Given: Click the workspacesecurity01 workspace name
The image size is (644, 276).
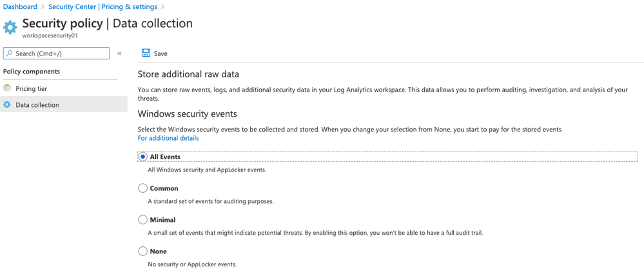Looking at the screenshot, I should [x=50, y=36].
